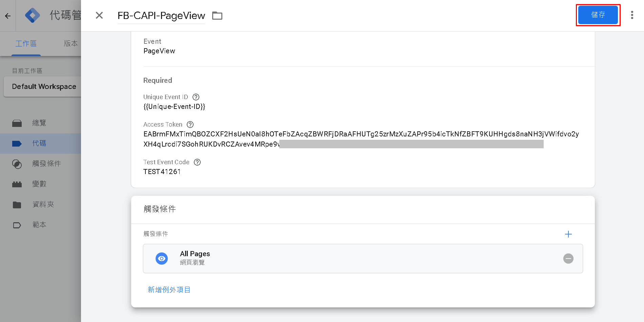Image resolution: width=644 pixels, height=322 pixels.
Task: Open the Default Workspace selector
Action: (x=42, y=87)
